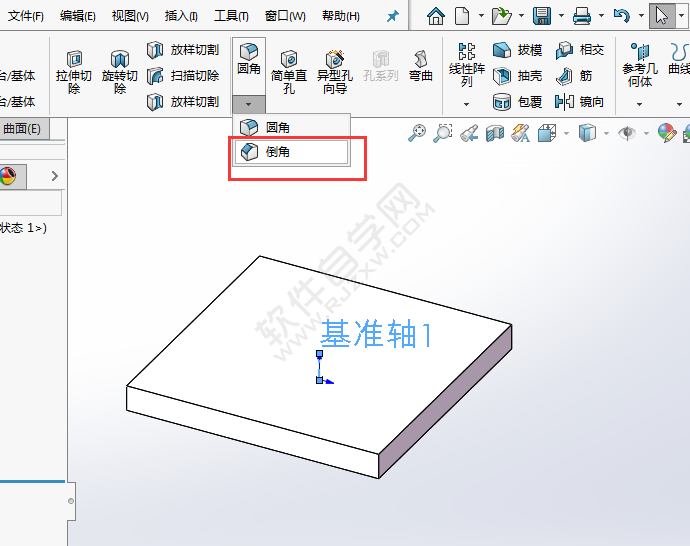Choose 倒角 chamfer from the dropdown list

tap(291, 152)
